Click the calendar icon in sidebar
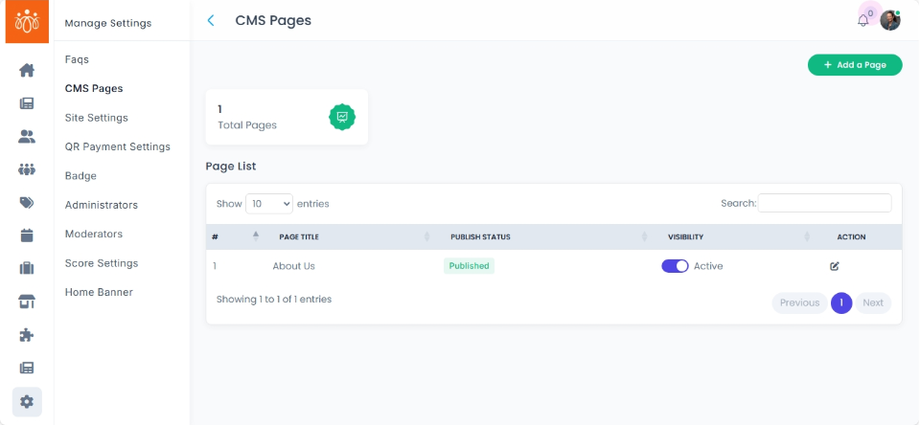 coord(27,235)
